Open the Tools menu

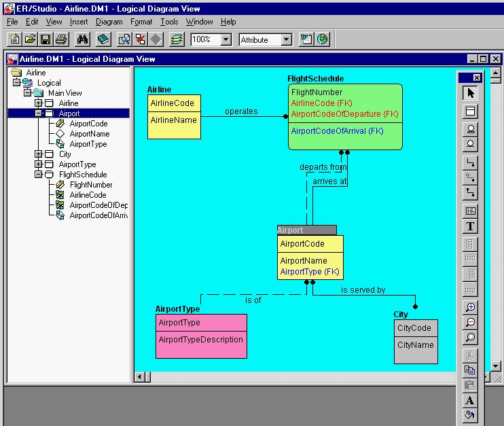169,22
